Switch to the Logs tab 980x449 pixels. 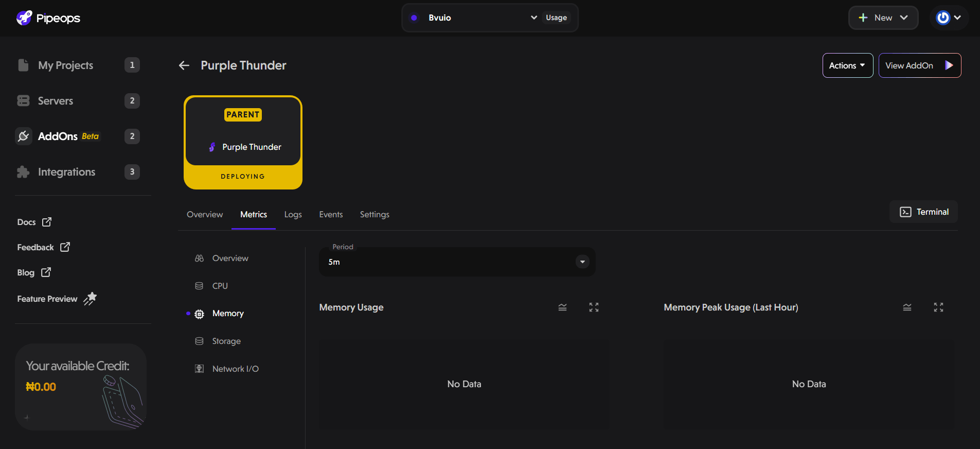point(293,215)
